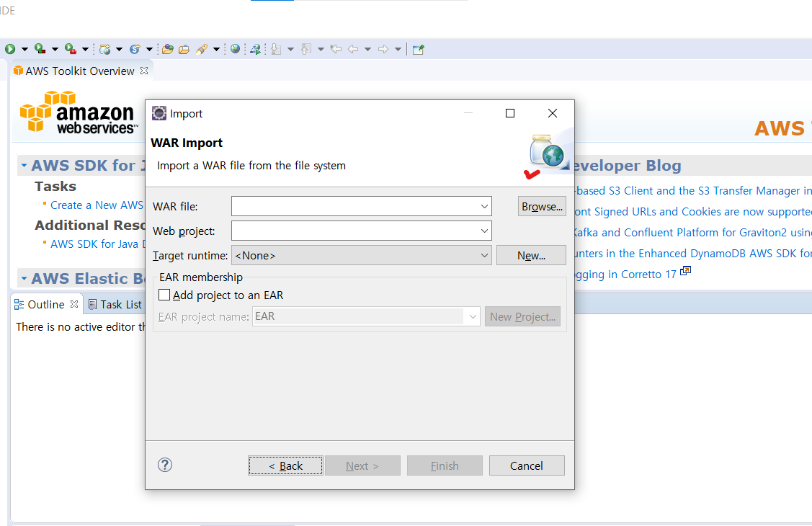This screenshot has width=812, height=526.
Task: Click the Import dialog title icon
Action: pyautogui.click(x=159, y=113)
